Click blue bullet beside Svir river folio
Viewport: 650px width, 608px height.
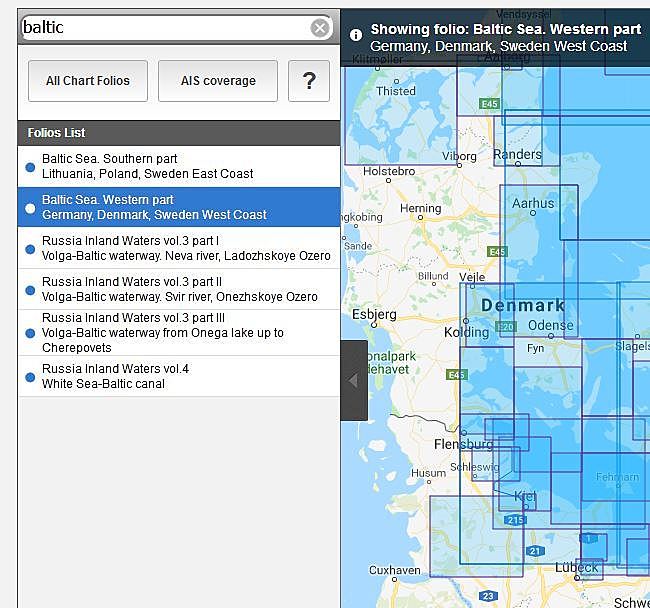(30, 290)
